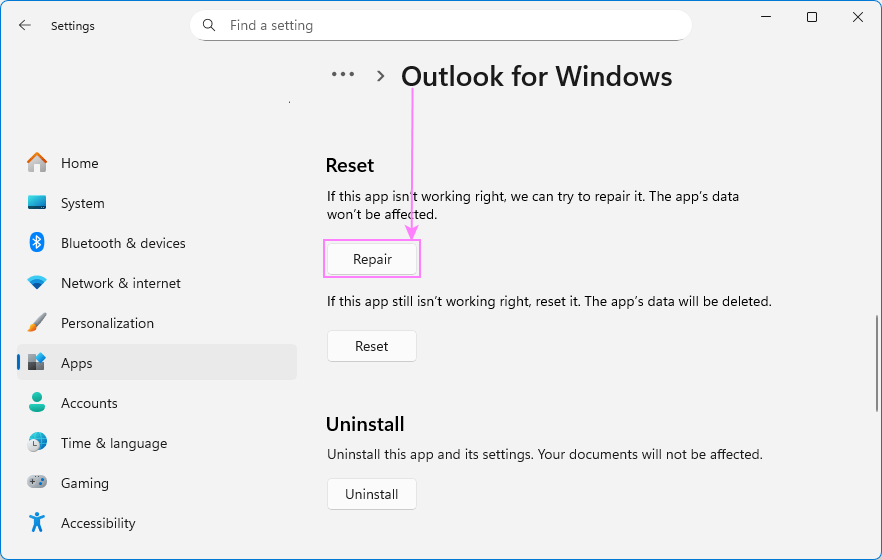This screenshot has height=560, width=882.
Task: Click the Home house icon
Action: (37, 162)
